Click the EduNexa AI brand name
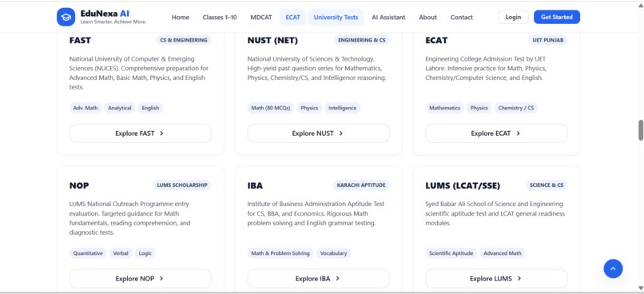This screenshot has height=294, width=644. (x=105, y=14)
